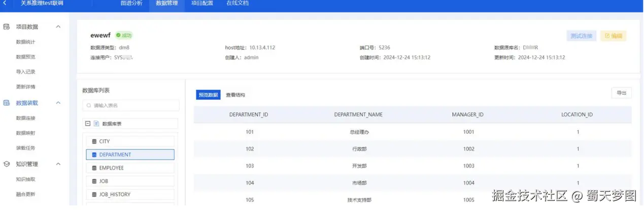Click the JOB table database icon
644x210 pixels.
[94, 181]
